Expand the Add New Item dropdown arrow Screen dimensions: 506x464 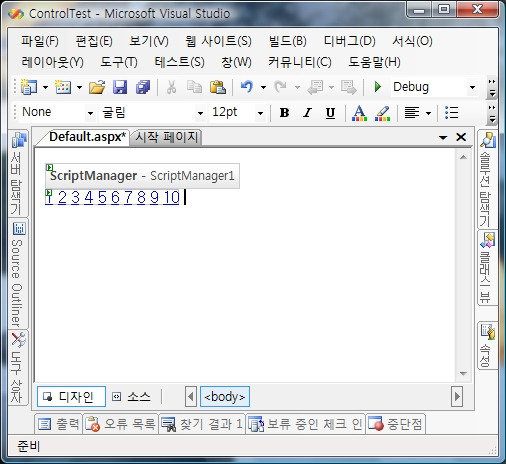pyautogui.click(x=79, y=88)
